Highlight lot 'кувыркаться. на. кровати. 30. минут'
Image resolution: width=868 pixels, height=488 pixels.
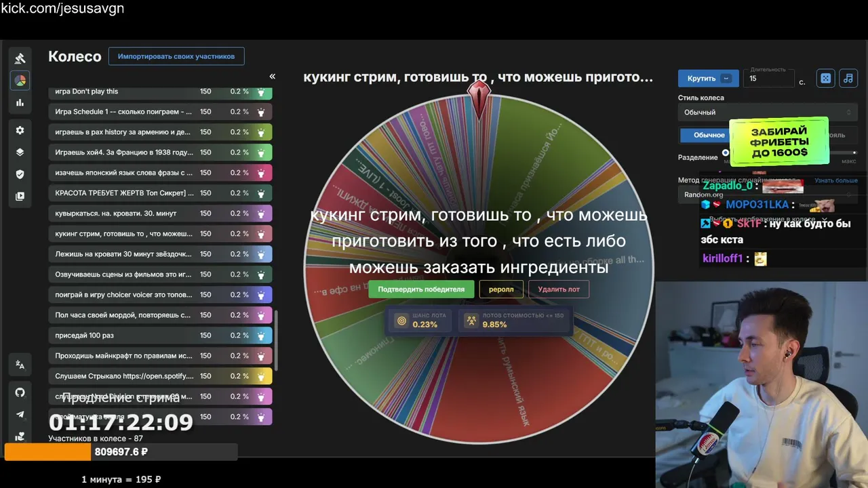tap(261, 213)
